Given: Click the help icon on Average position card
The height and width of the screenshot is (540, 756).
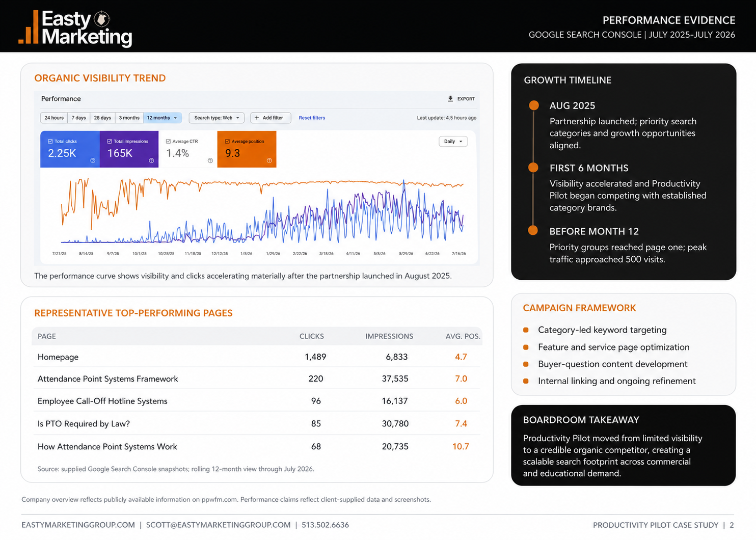Looking at the screenshot, I should [269, 160].
